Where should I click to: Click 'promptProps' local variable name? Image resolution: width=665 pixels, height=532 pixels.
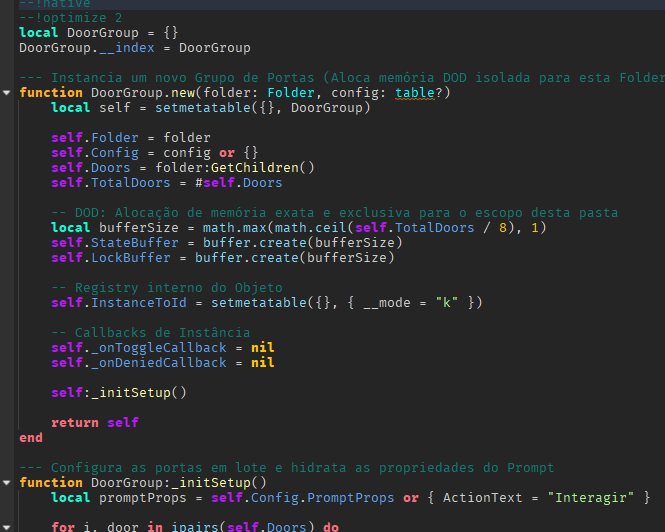[142, 498]
